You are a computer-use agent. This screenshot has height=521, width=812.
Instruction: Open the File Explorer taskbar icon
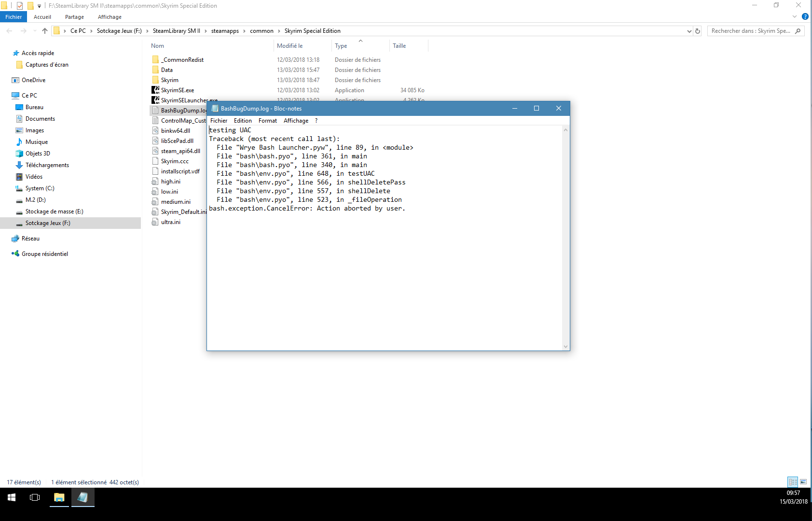coord(59,497)
